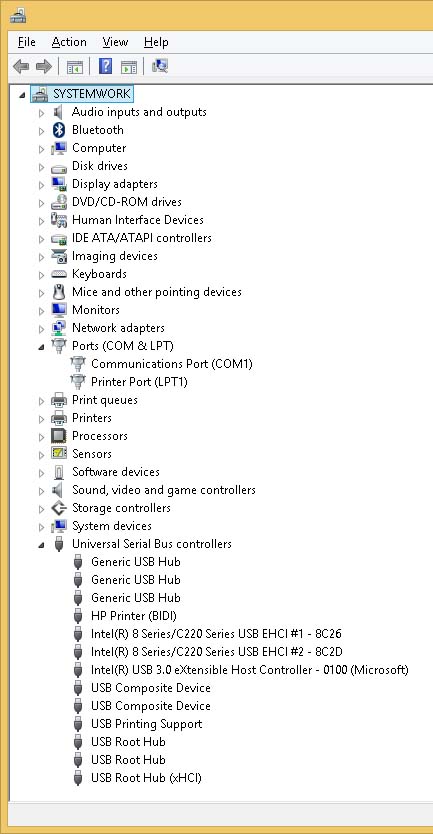Screen dimensions: 433x834
Task: Expand the Display adapters node
Action: (x=41, y=185)
